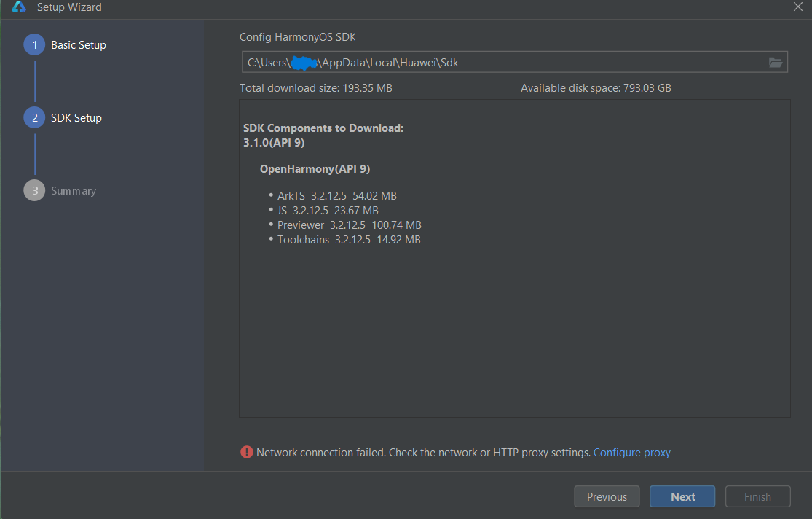Open the Configure proxy link

click(x=632, y=453)
